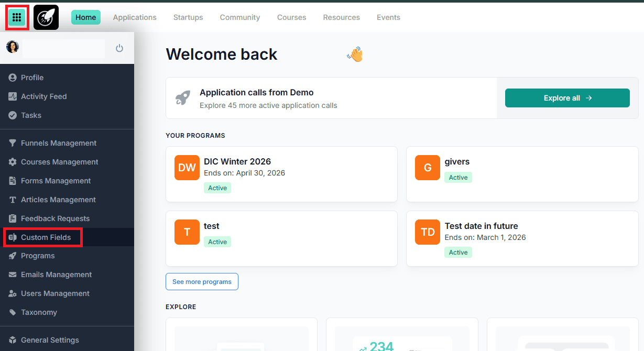Open Emails Management section
The height and width of the screenshot is (351, 644).
56,275
